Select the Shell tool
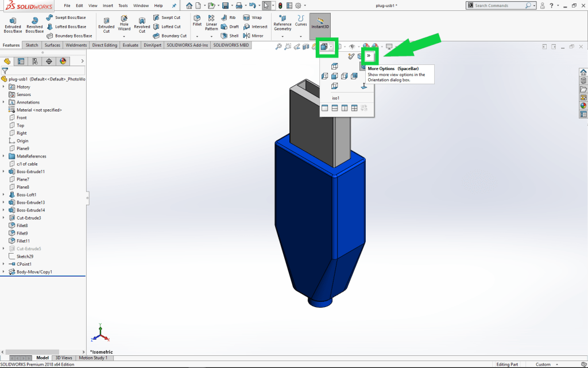 coord(229,35)
